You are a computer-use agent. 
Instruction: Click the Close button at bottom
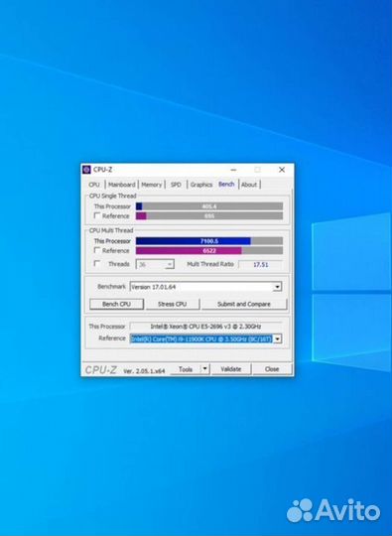pyautogui.click(x=272, y=369)
